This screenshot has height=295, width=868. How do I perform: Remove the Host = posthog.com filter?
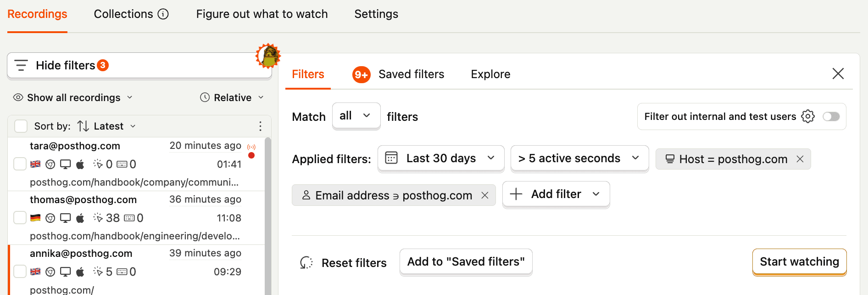[x=800, y=159]
